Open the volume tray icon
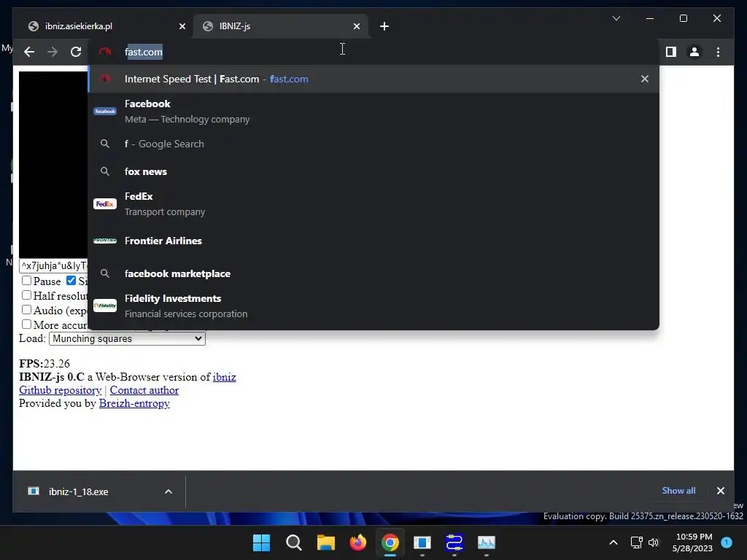 click(x=654, y=542)
